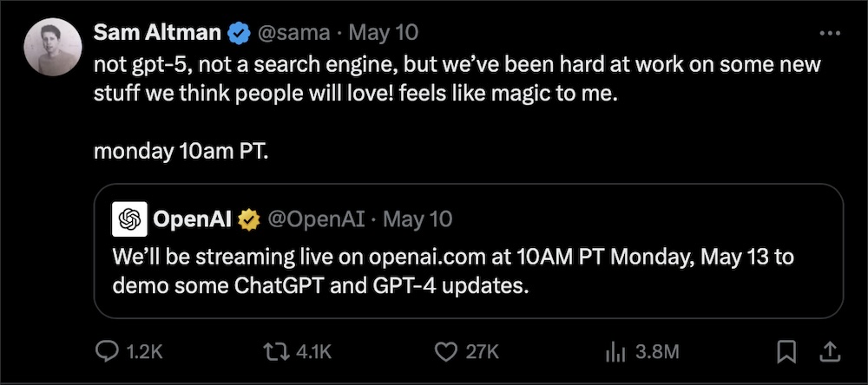Click the share upload icon

[829, 351]
